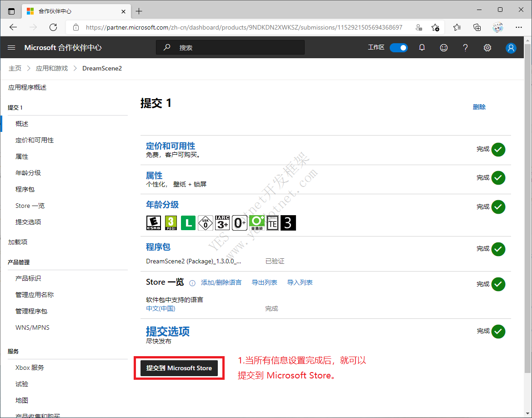Click the search magnifier icon
Screen dimensions: 532x418
point(166,47)
